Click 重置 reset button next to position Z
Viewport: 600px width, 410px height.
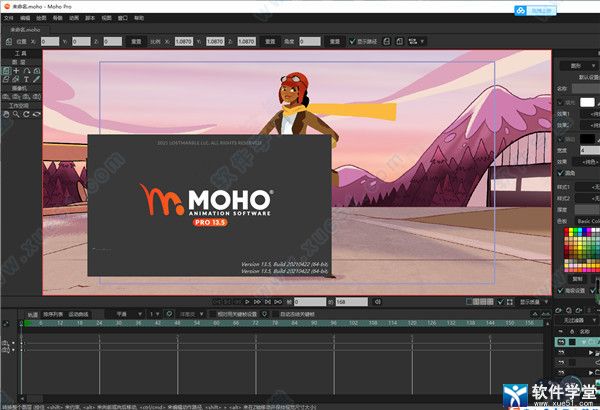136,41
